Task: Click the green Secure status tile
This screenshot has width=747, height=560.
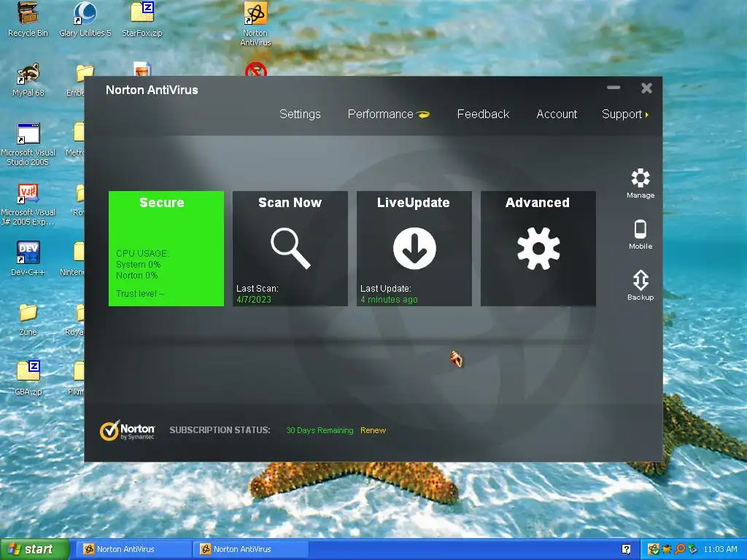Action: pyautogui.click(x=166, y=249)
